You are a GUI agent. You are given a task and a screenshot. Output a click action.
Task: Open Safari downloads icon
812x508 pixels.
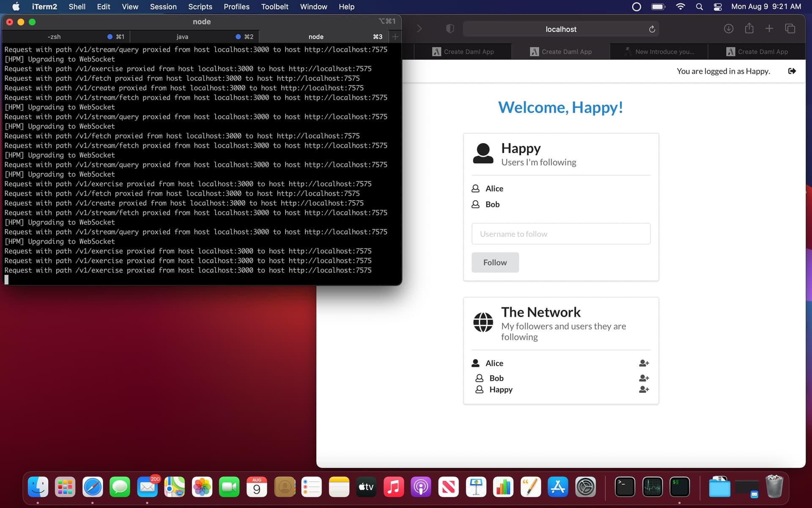[x=728, y=29]
